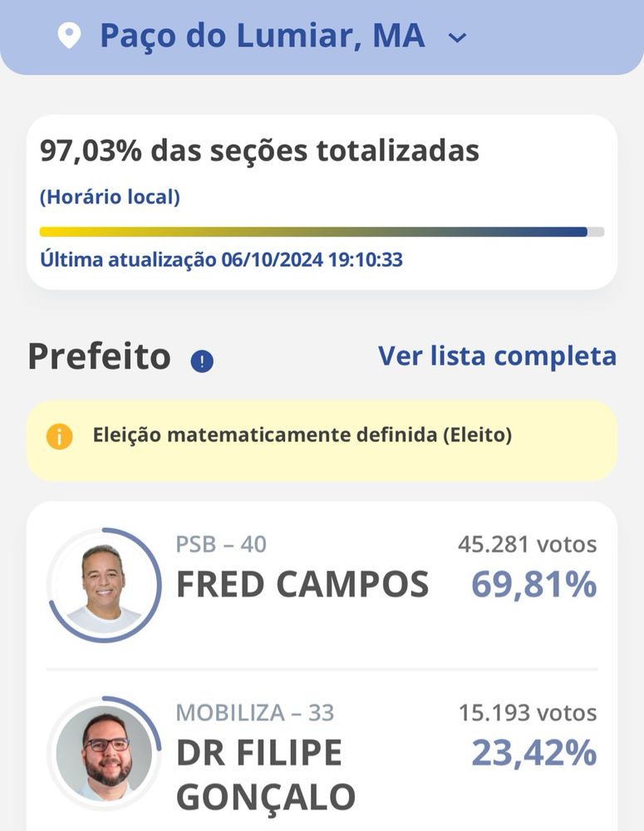Click the MOBILIZA – 33 party label
The height and width of the screenshot is (831, 644).
[254, 713]
